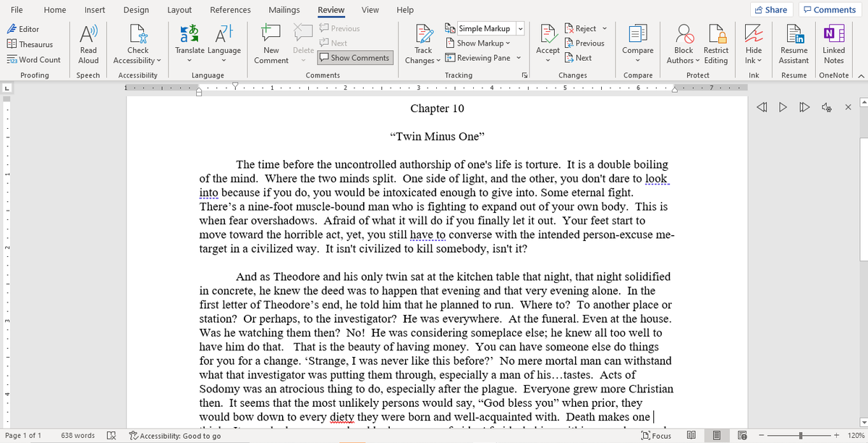The width and height of the screenshot is (868, 443).
Task: Open the Layout tab
Action: click(179, 9)
